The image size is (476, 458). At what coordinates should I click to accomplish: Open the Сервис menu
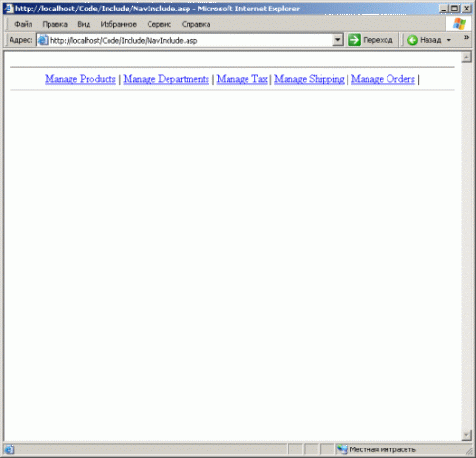[x=159, y=24]
